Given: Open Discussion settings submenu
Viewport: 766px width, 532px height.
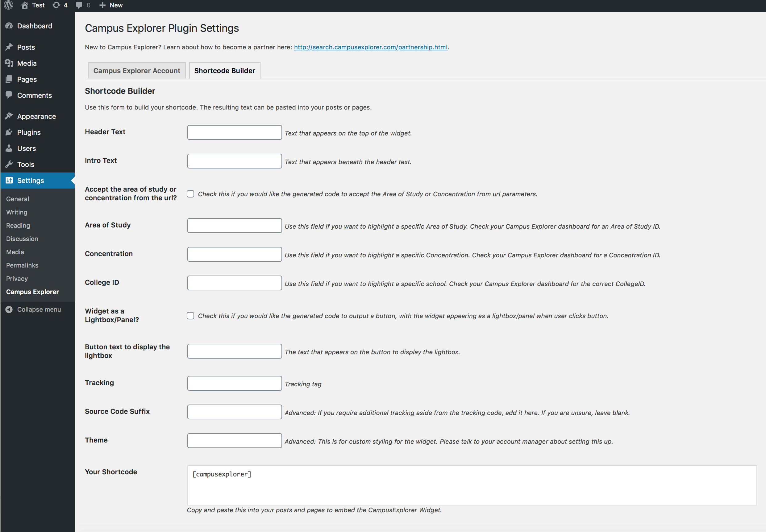Looking at the screenshot, I should pos(22,239).
